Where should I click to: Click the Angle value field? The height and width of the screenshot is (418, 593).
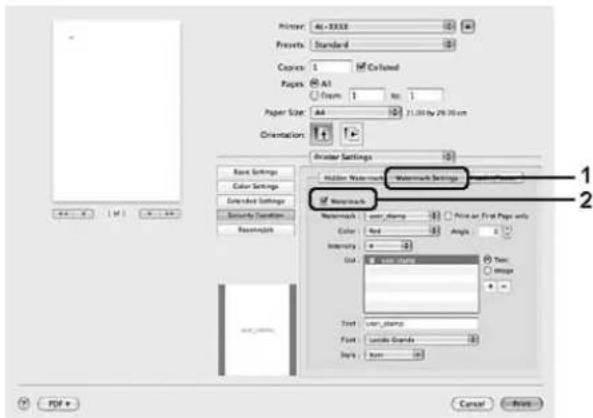490,231
